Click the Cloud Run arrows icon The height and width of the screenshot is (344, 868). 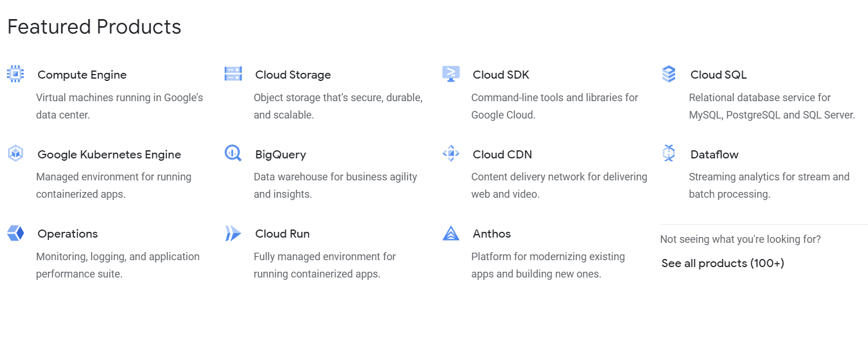(x=233, y=233)
